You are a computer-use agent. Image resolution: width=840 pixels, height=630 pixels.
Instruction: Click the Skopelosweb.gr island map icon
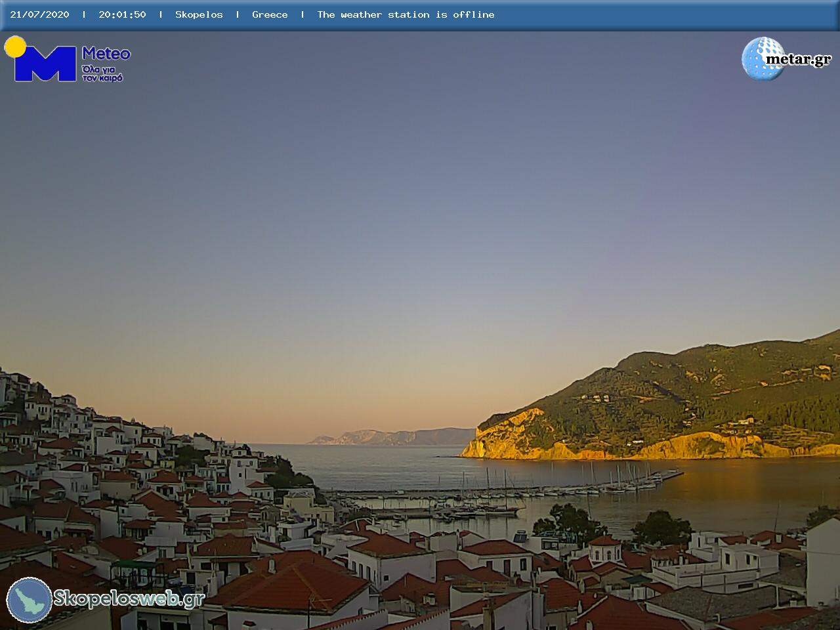click(x=30, y=600)
